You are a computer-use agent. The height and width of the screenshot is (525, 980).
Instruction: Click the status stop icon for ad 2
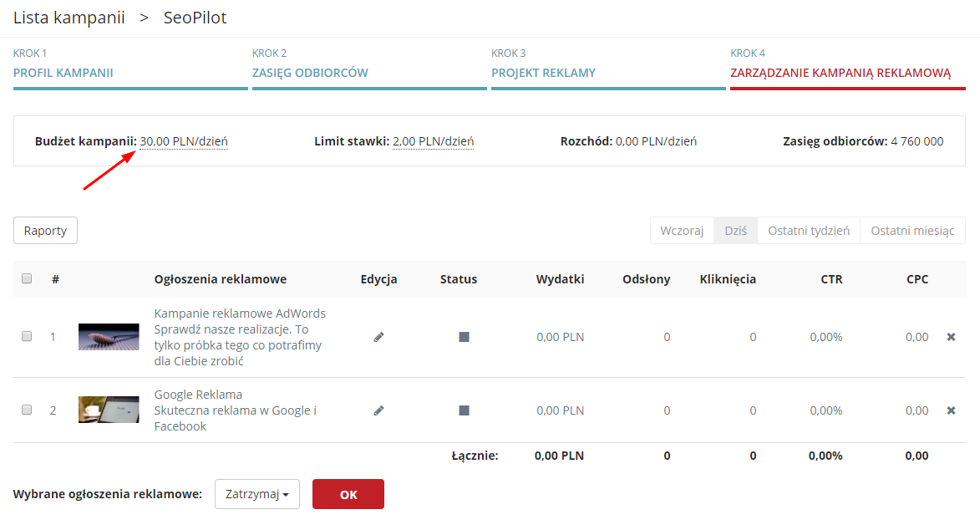point(464,410)
